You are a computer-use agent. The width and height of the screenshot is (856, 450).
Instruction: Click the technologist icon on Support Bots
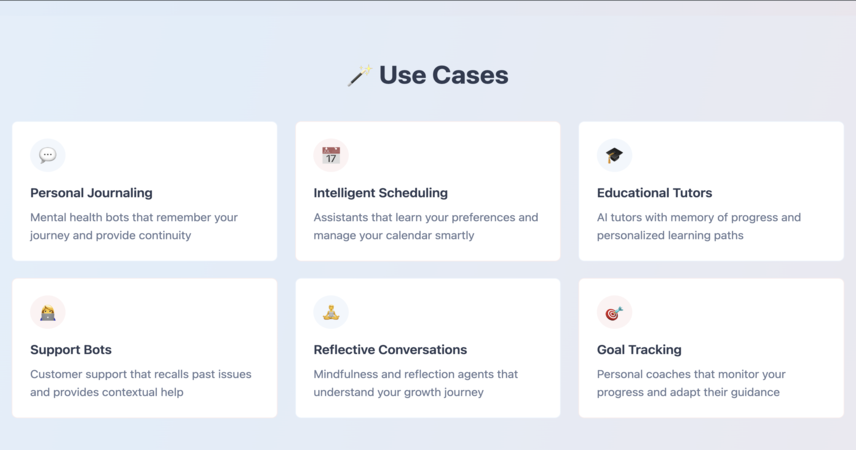coord(47,312)
